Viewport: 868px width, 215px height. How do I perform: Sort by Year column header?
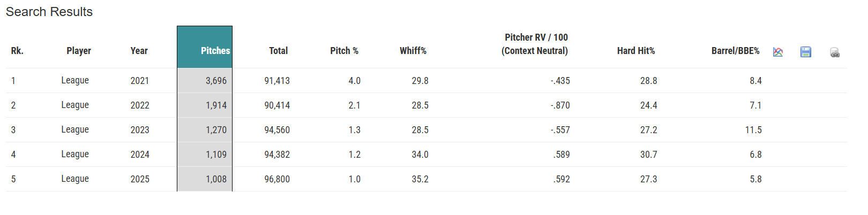click(x=139, y=51)
